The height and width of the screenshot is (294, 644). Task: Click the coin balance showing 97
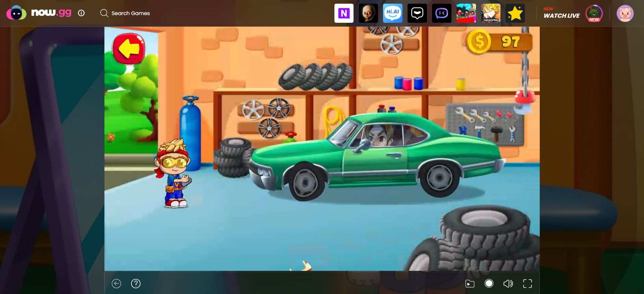510,42
